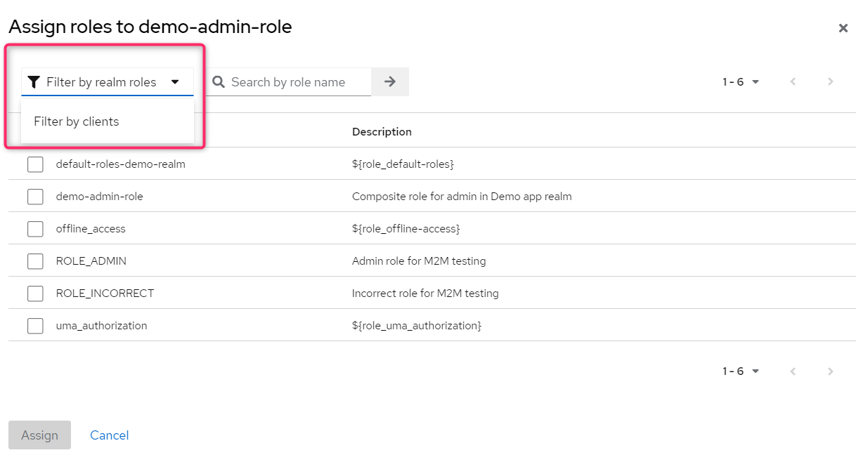868x455 pixels.
Task: Submit search with the arrow button
Action: pos(390,82)
